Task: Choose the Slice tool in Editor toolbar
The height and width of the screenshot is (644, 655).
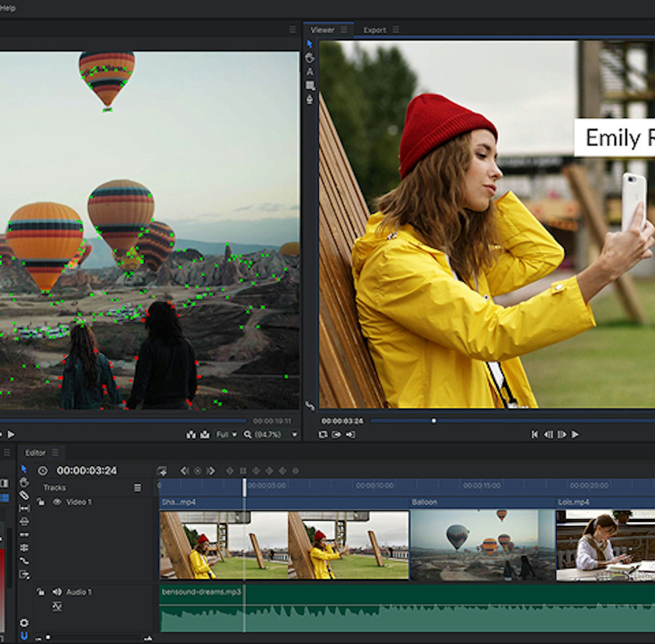Action: pyautogui.click(x=24, y=495)
